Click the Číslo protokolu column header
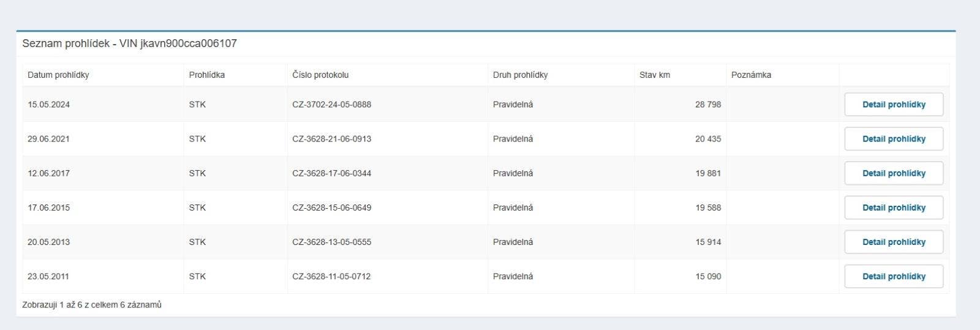Screen dimensions: 980x330 tap(320, 75)
